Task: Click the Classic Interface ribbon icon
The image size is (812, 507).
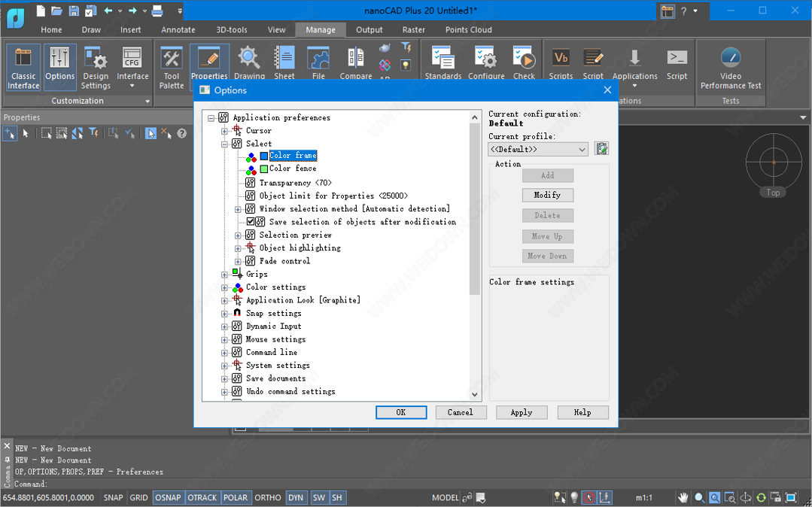Action: pyautogui.click(x=23, y=68)
